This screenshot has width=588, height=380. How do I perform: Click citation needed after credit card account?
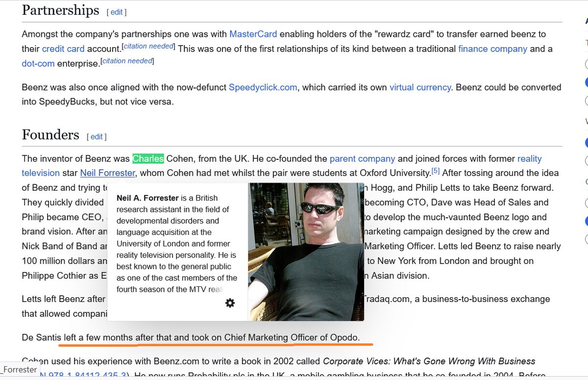tap(148, 46)
